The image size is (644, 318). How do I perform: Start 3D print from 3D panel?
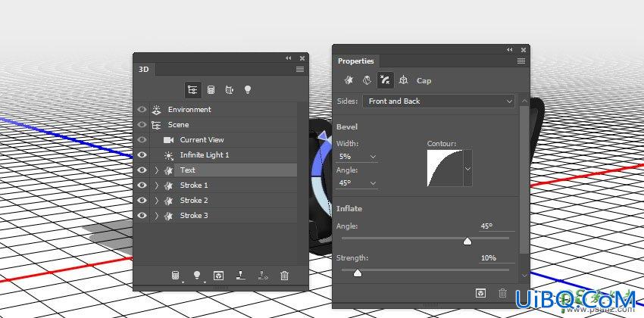click(241, 276)
